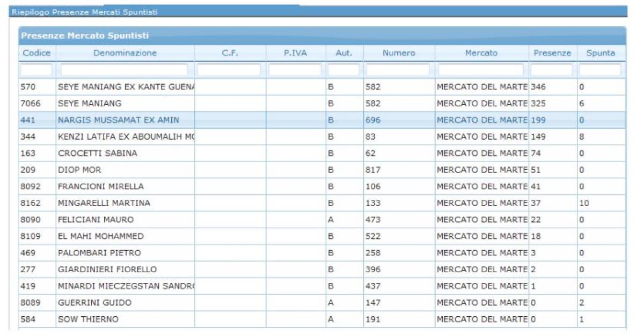
Task: Focus the C.F. filter input field
Action: [229, 70]
